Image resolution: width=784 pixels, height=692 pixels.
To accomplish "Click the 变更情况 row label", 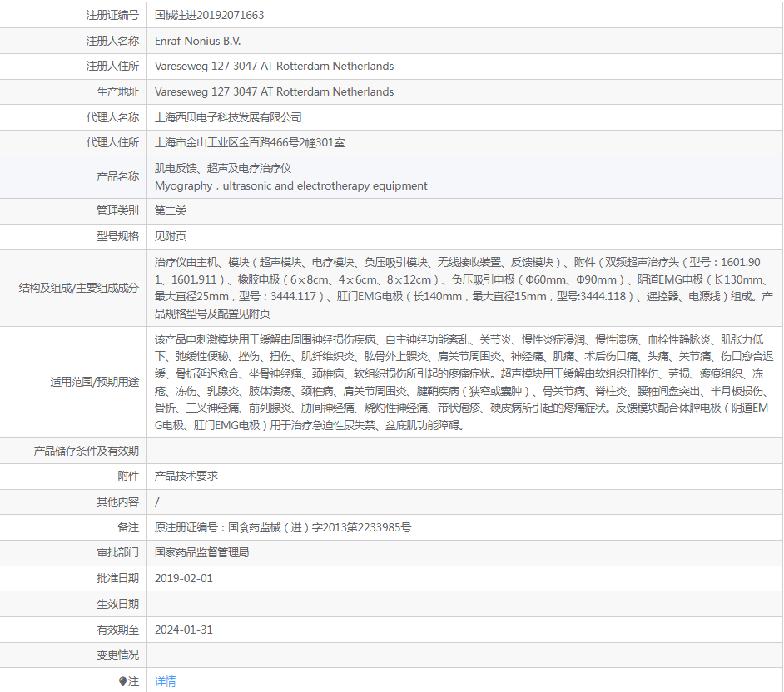I will coord(117,655).
